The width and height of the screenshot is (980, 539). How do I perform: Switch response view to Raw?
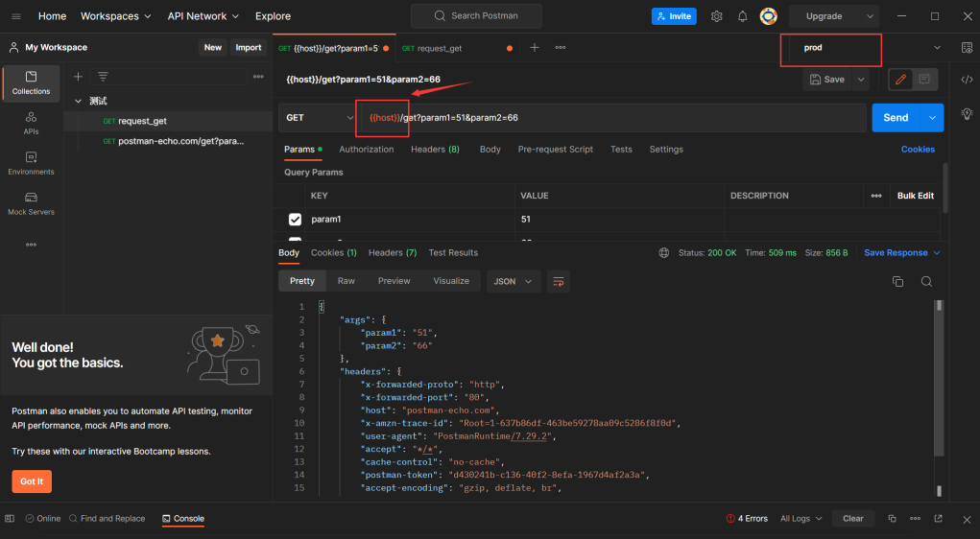[x=347, y=281]
